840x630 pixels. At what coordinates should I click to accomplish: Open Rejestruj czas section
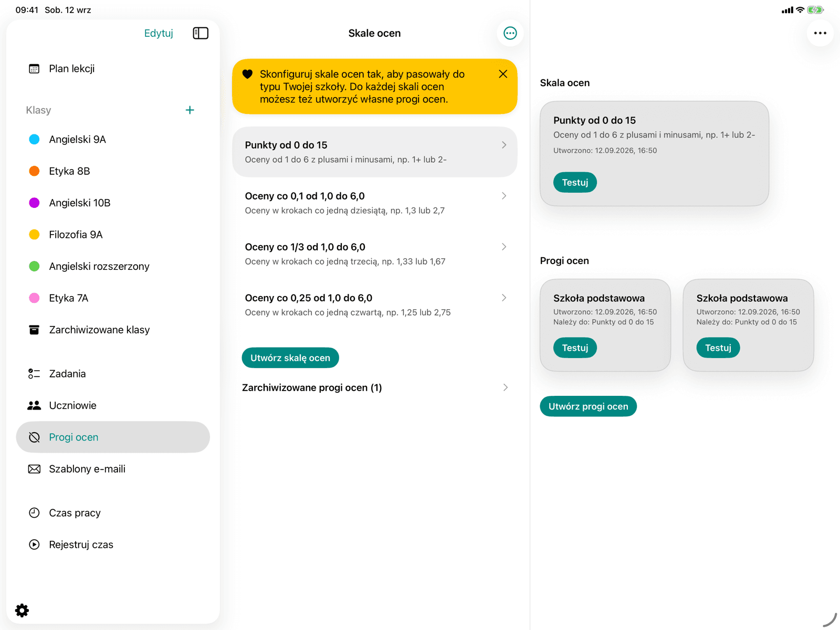point(113,544)
